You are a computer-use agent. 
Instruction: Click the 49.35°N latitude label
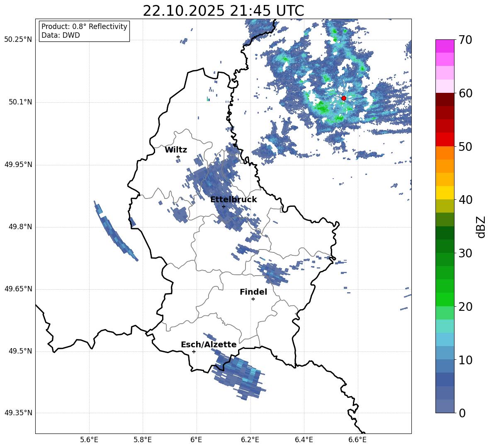tap(18, 413)
